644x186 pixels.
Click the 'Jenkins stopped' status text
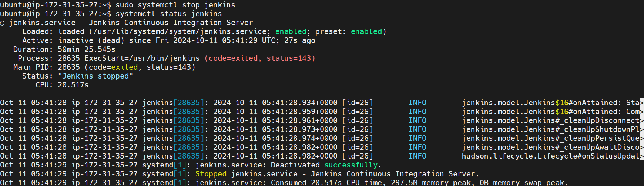(95, 76)
